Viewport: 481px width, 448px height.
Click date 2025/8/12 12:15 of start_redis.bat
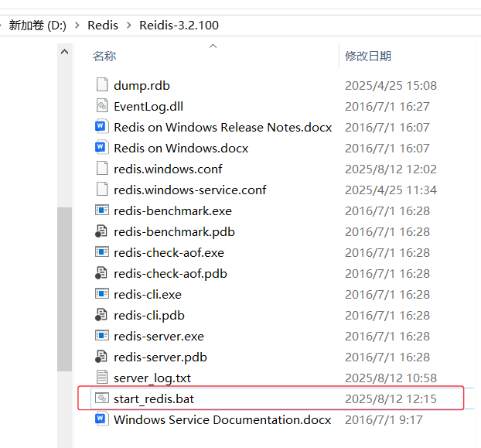[391, 398]
